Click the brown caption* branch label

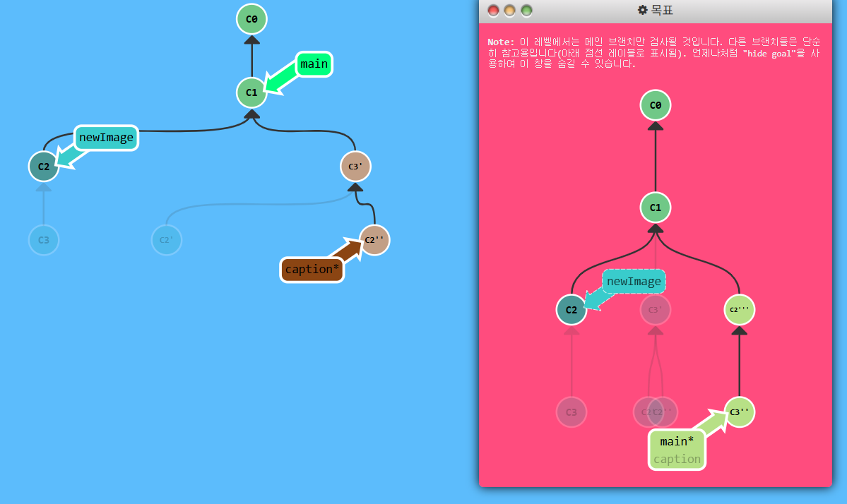tap(312, 270)
